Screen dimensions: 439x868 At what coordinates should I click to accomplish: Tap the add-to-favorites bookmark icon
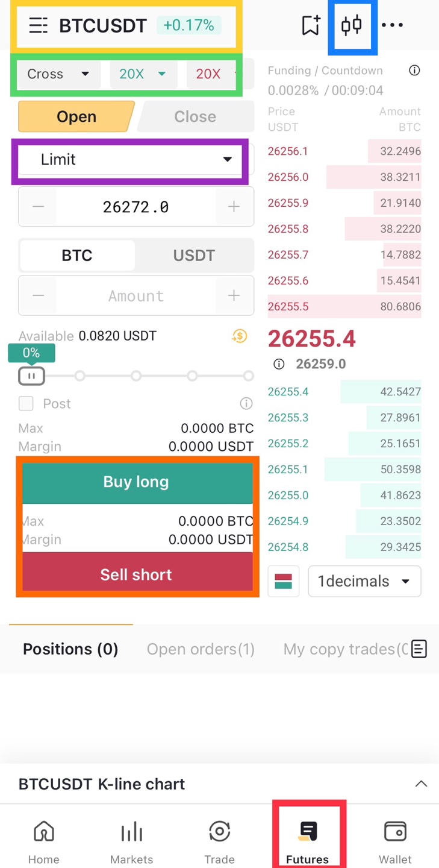[311, 25]
